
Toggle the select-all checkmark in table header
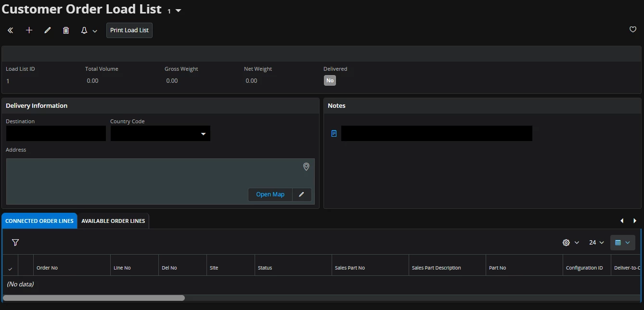pos(10,268)
